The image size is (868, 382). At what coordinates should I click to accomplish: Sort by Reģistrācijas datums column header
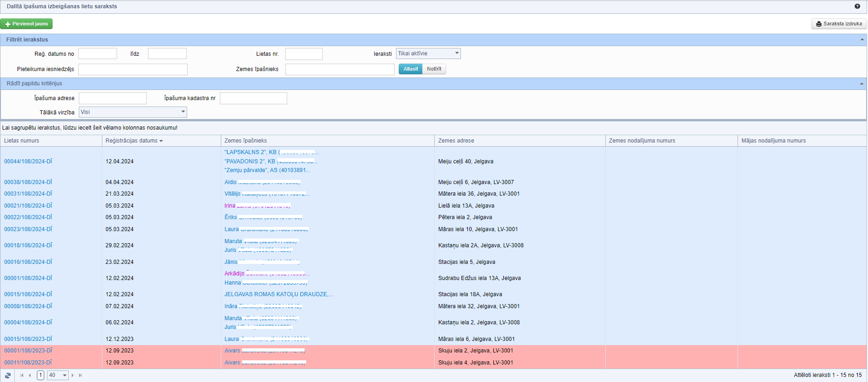click(x=132, y=141)
